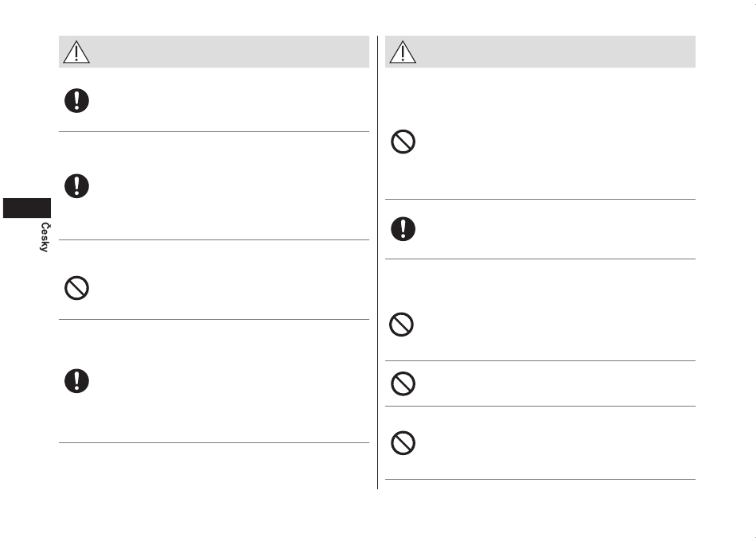Click the lowest exclamation icon in left column
This screenshot has width=756, height=541.
point(76,381)
